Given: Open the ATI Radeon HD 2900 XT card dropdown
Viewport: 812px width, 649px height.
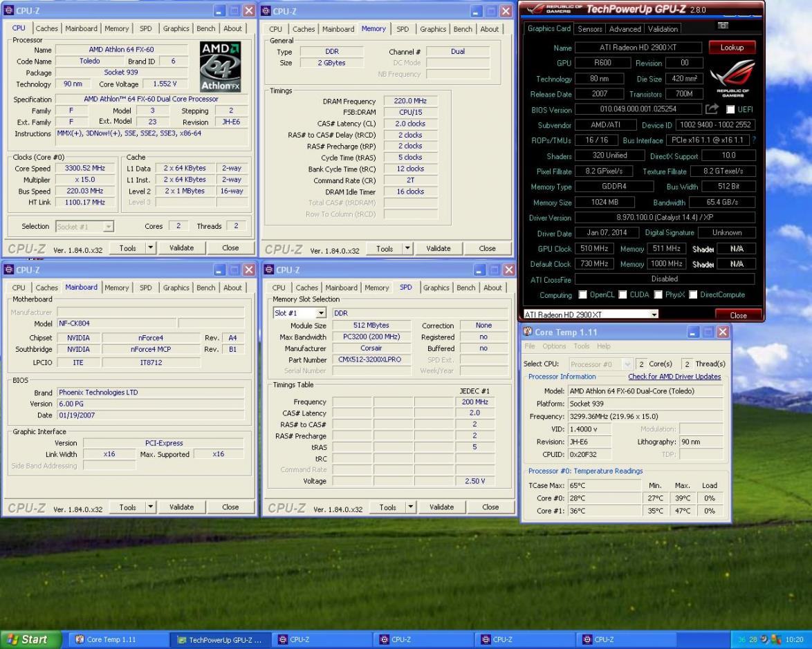Looking at the screenshot, I should [x=654, y=314].
